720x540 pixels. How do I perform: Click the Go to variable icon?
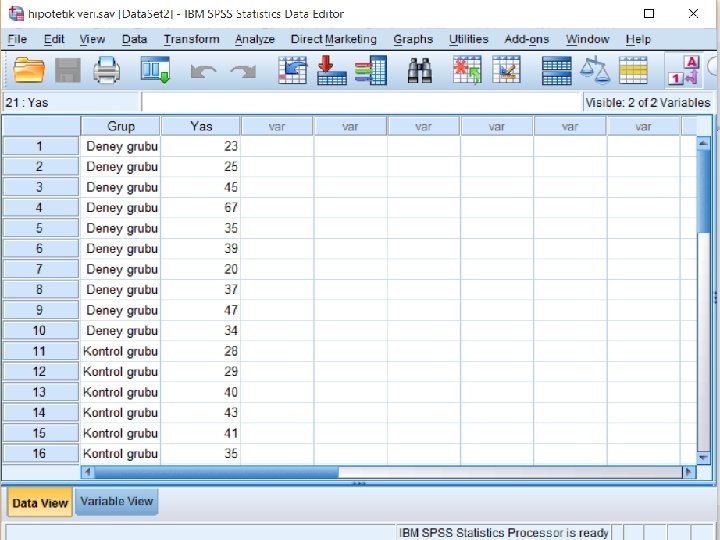(332, 70)
